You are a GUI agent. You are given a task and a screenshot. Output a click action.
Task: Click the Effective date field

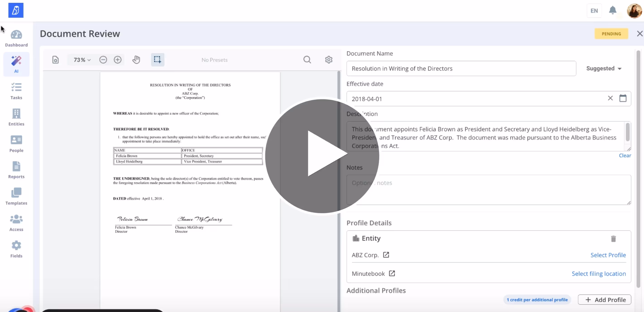pyautogui.click(x=489, y=99)
